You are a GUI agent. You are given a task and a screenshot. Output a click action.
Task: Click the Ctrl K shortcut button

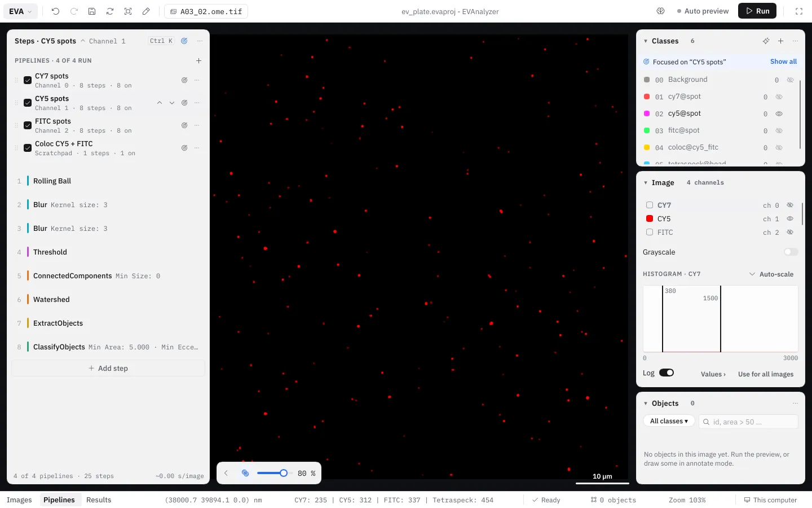pos(161,41)
